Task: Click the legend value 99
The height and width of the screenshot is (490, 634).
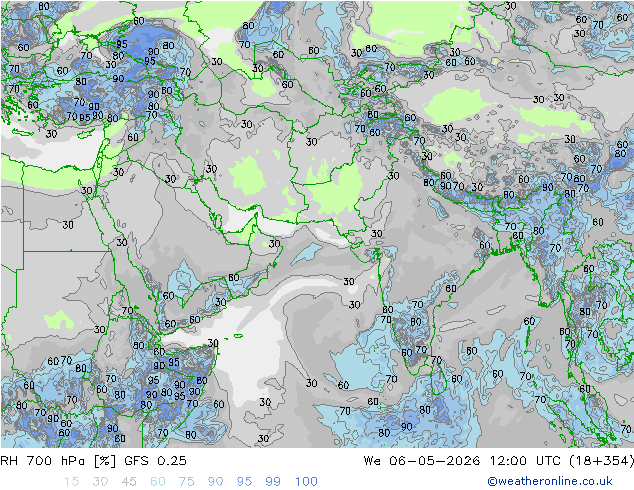Action: pos(273,482)
